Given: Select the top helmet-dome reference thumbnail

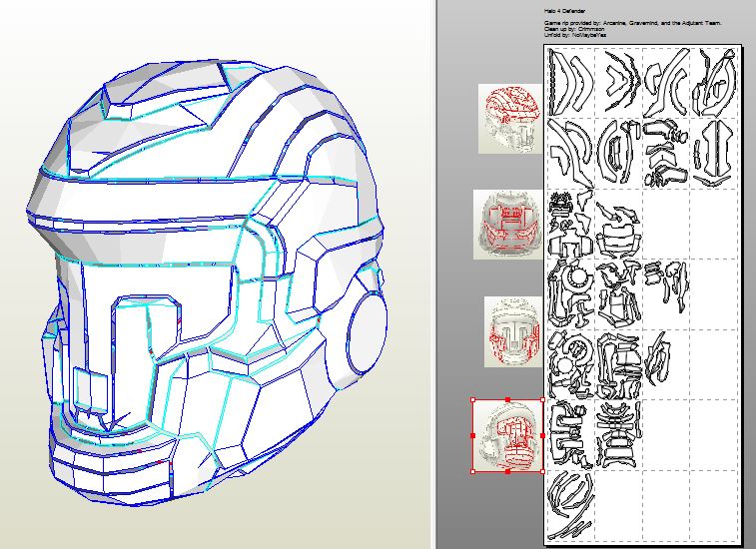Looking at the screenshot, I should point(510,119).
